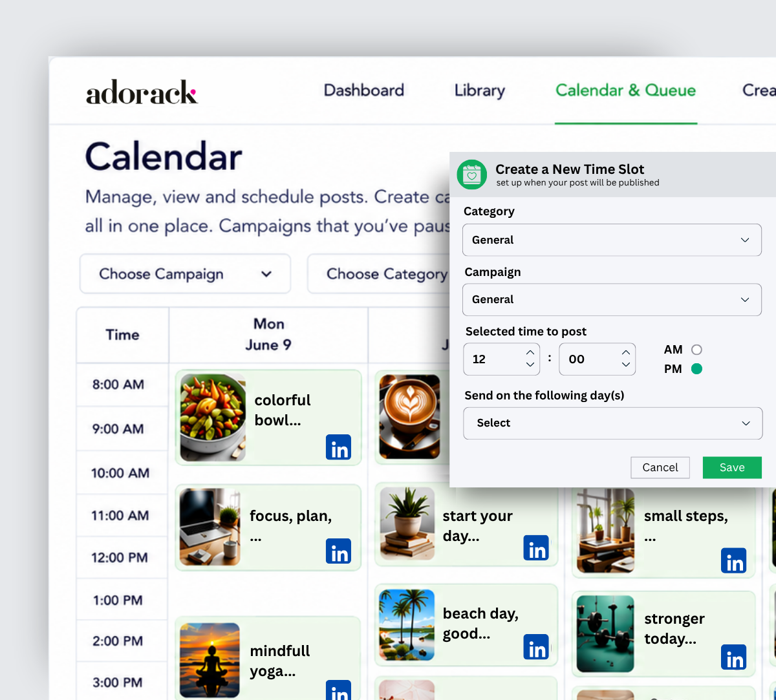Open the palm beach thumbnail

(407, 624)
